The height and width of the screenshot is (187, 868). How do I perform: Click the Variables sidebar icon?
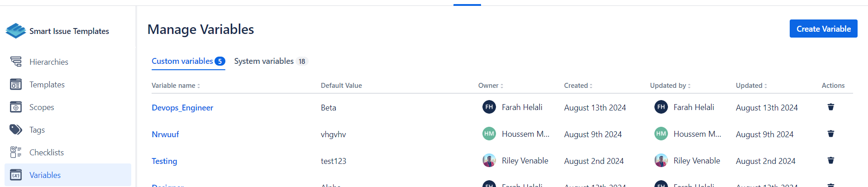point(16,175)
